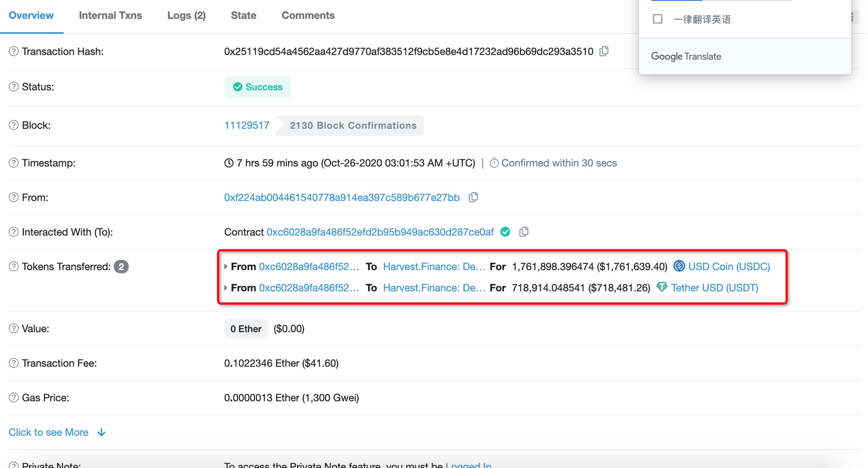
Task: Open the USD Coin (USDC) token link
Action: pos(729,266)
